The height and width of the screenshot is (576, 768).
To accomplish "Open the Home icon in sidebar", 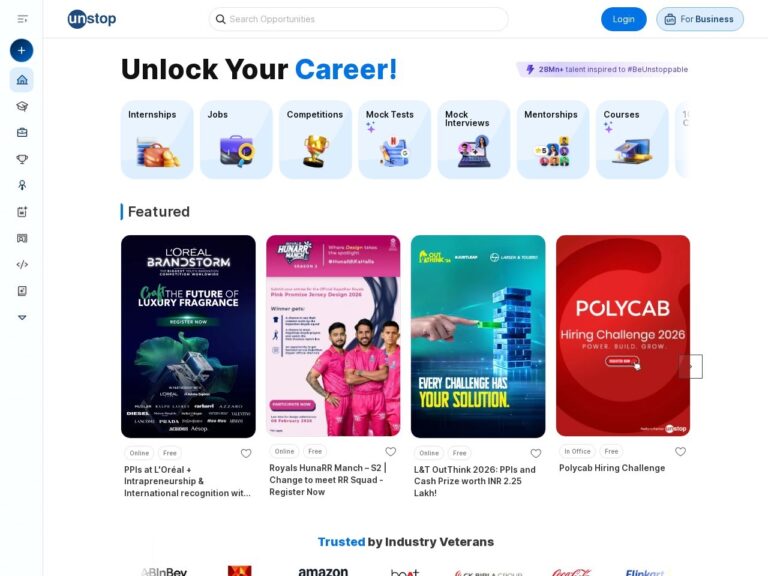I will tap(22, 80).
